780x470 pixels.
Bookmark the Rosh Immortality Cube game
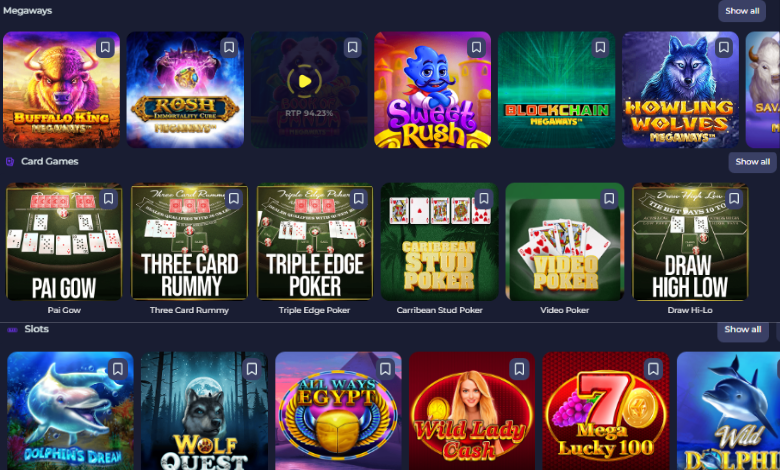coord(229,48)
